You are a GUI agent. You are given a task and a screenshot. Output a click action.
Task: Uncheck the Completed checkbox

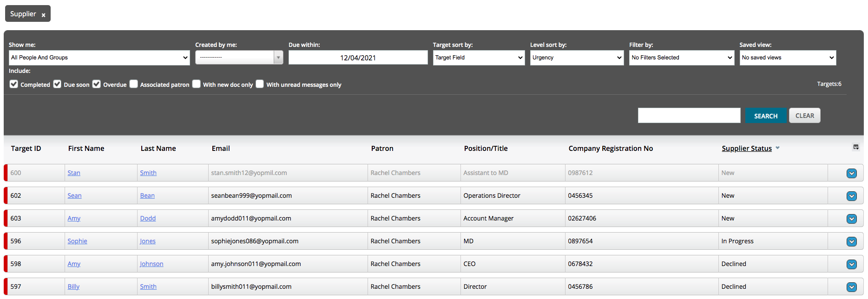tap(14, 84)
